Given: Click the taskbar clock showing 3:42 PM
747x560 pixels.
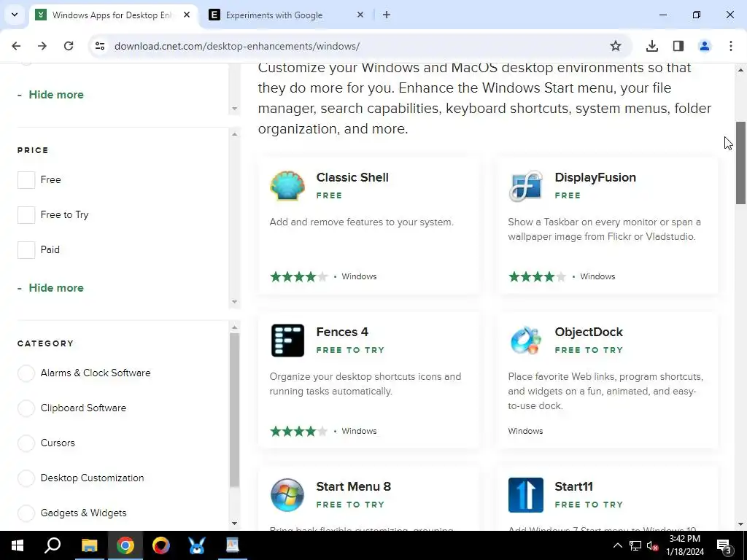Looking at the screenshot, I should pyautogui.click(x=684, y=545).
